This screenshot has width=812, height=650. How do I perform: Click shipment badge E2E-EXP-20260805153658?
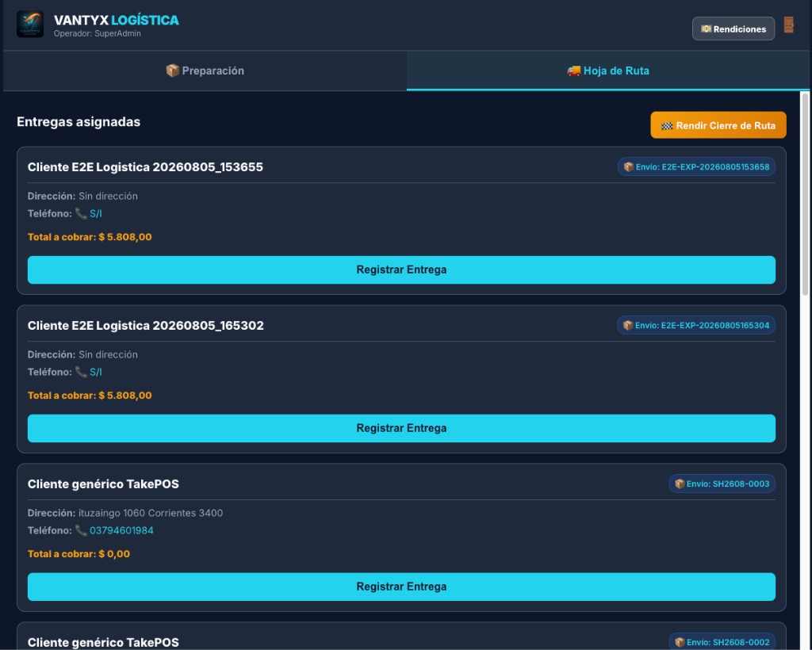click(696, 166)
